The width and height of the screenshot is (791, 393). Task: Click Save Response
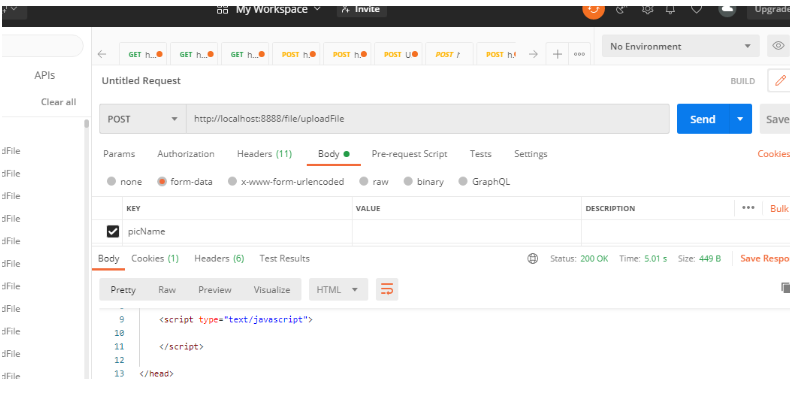click(765, 258)
